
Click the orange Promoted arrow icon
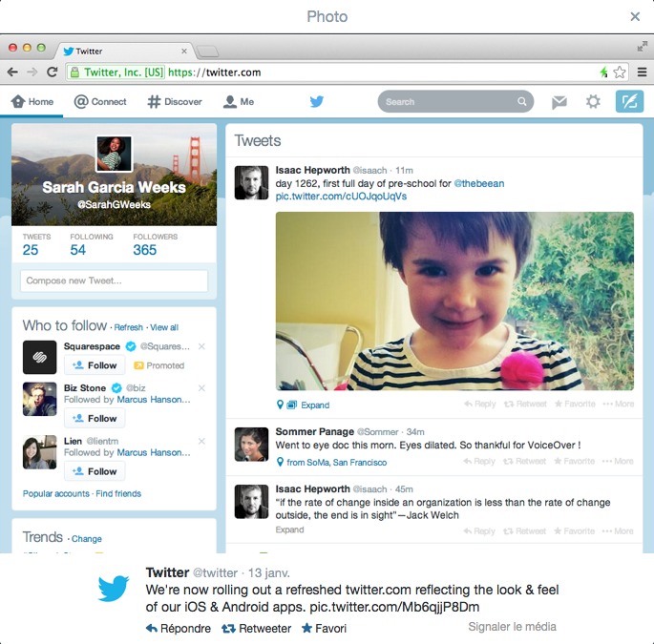pyautogui.click(x=138, y=365)
